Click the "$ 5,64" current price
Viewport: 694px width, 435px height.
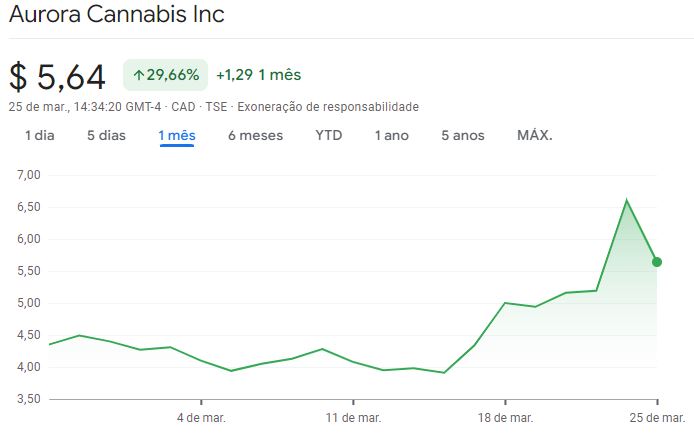click(57, 76)
